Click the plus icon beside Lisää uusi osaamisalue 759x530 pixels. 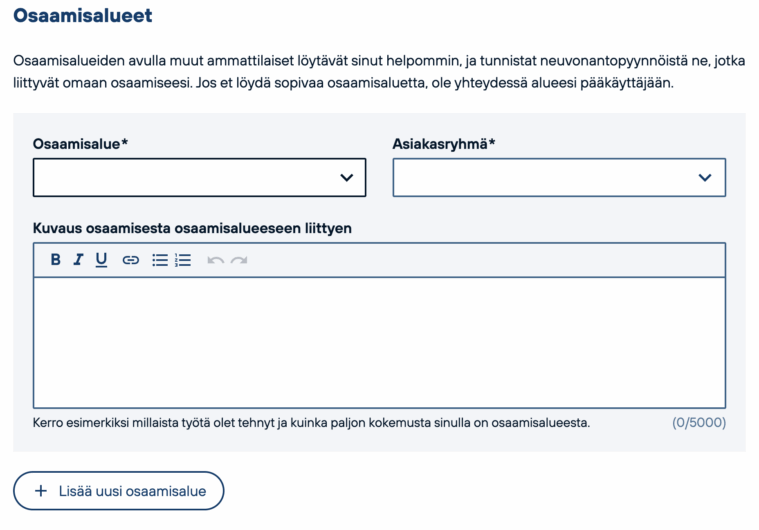click(x=41, y=491)
